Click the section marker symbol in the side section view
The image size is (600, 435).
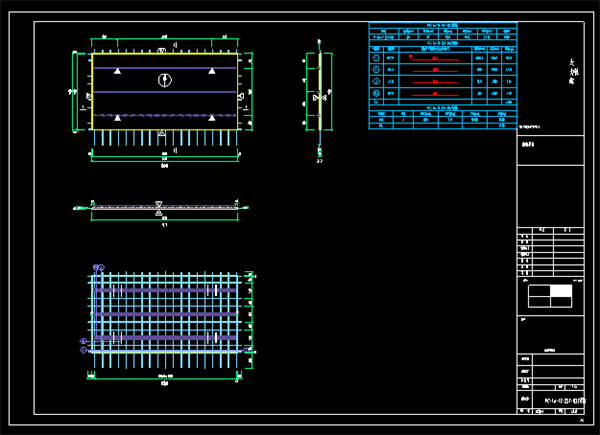pos(320,98)
